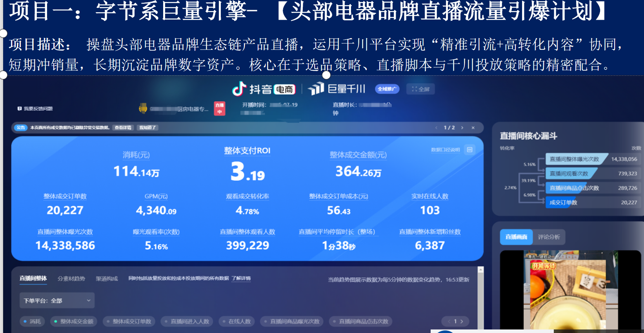Open the 下单平台 dropdown
The image size is (644, 333).
tap(57, 300)
